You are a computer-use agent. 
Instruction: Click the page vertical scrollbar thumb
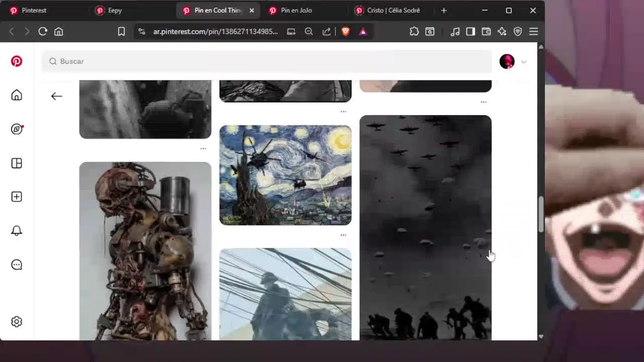click(x=541, y=214)
